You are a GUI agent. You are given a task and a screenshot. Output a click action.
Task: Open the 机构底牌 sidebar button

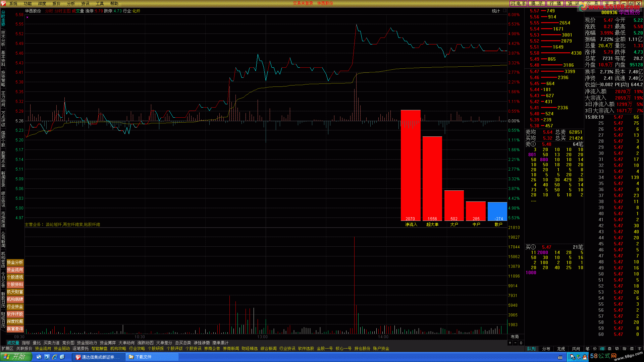15,299
